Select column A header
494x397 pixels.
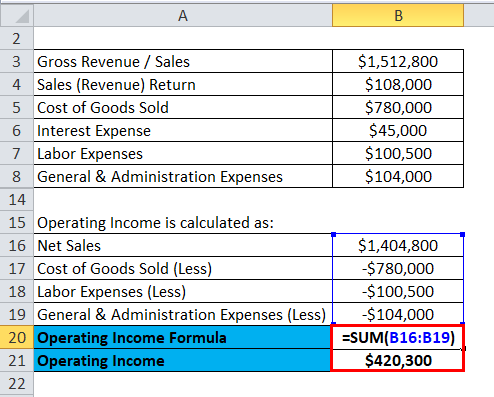tap(183, 15)
